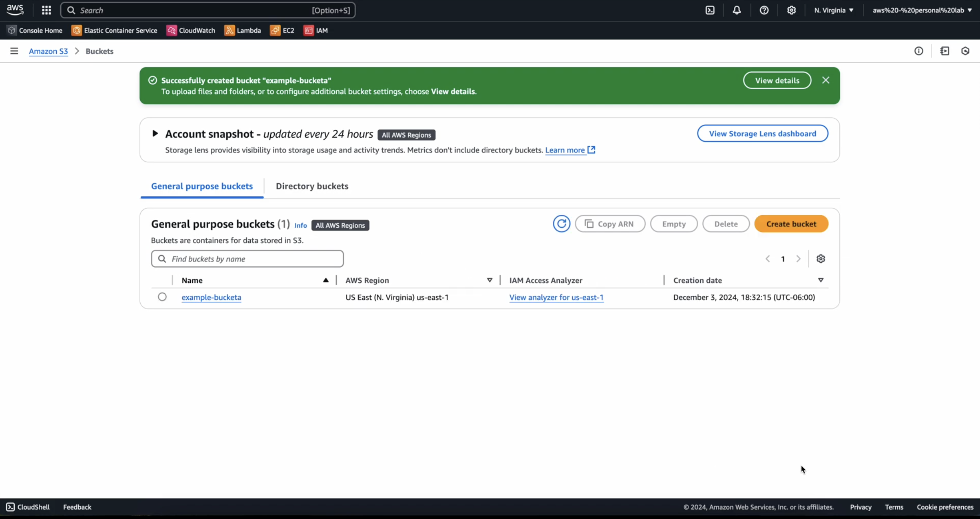Switch to the Directory buckets tab
This screenshot has width=980, height=519.
(312, 186)
